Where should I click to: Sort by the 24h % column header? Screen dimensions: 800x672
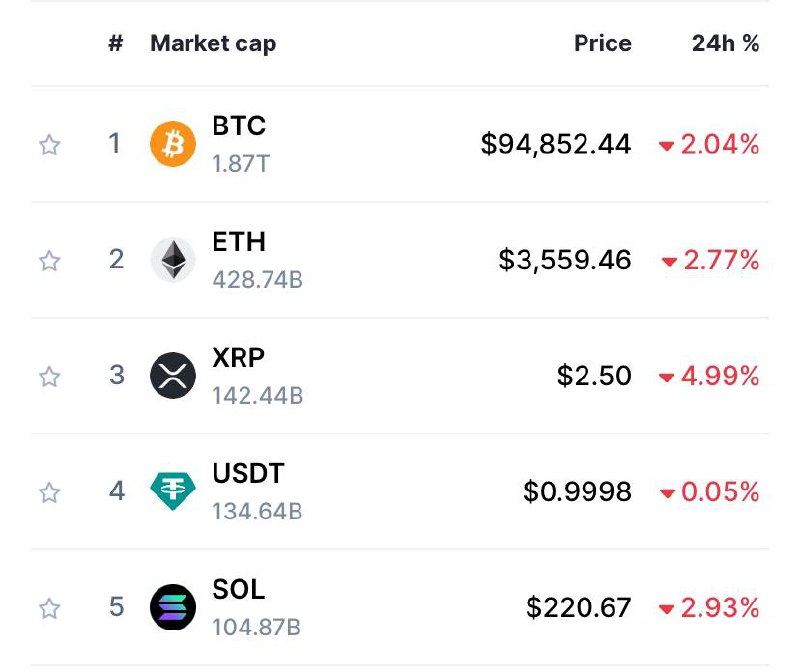click(x=726, y=43)
